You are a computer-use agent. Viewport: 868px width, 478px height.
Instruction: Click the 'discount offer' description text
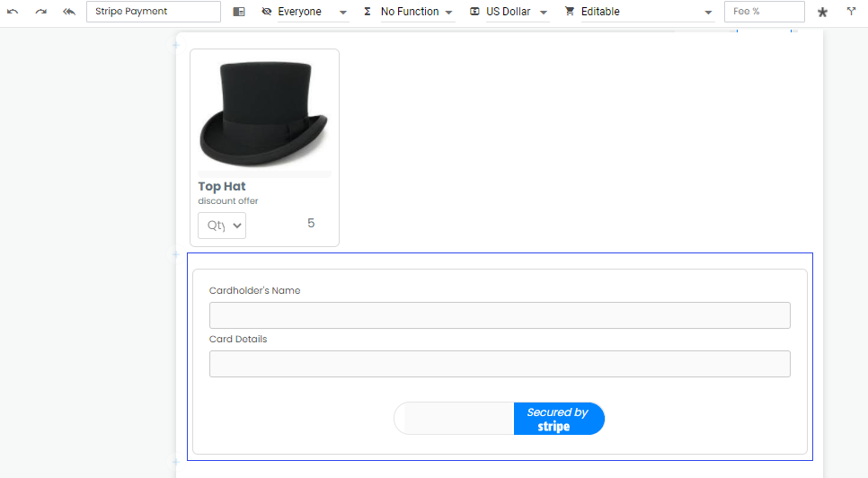(228, 201)
